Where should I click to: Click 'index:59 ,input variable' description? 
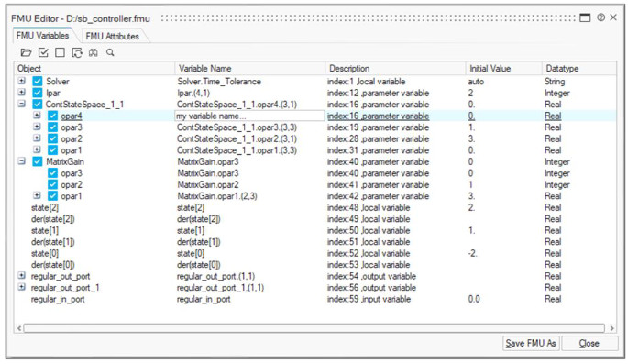point(369,299)
